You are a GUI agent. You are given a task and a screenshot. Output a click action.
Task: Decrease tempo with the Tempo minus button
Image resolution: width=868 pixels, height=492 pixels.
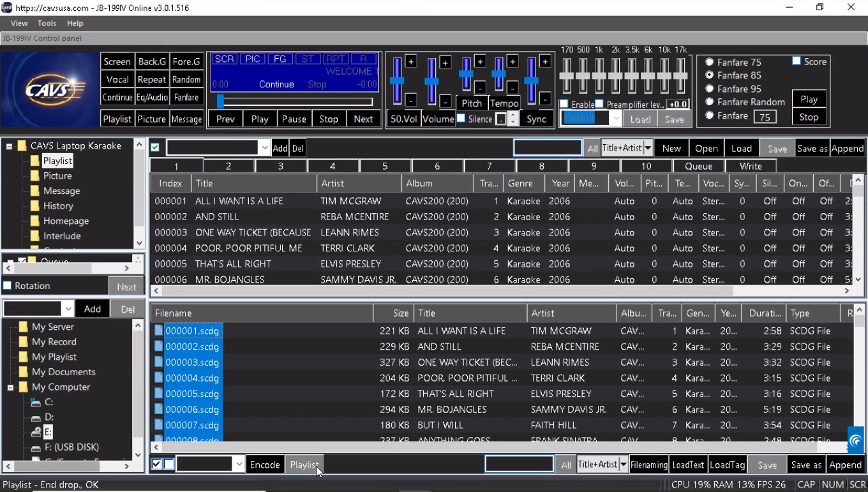point(512,87)
